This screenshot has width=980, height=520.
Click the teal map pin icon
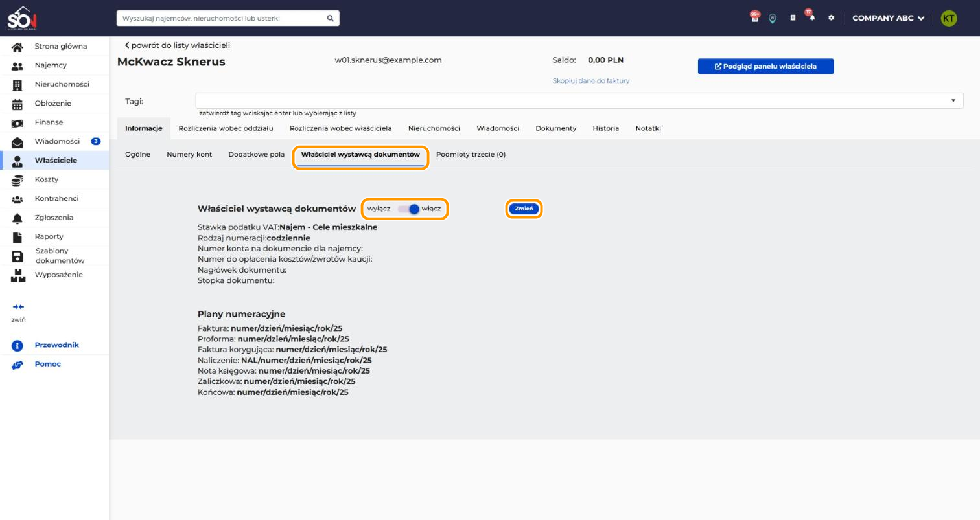(x=773, y=18)
